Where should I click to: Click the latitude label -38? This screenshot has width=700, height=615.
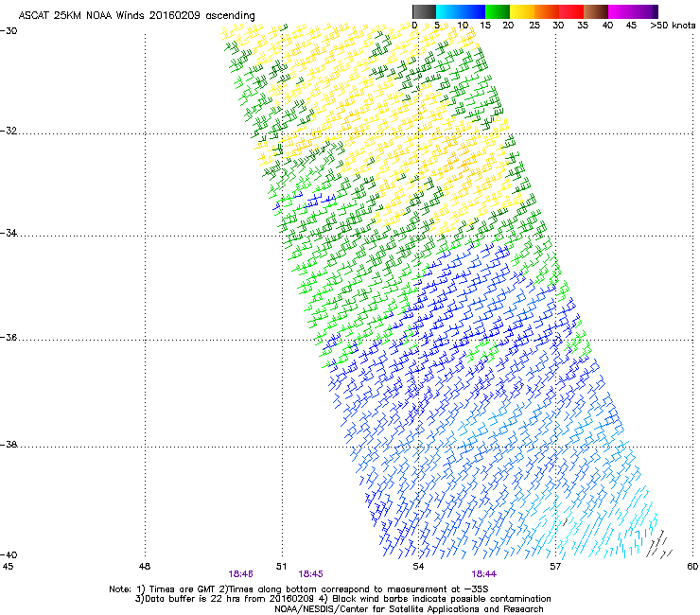[9, 445]
